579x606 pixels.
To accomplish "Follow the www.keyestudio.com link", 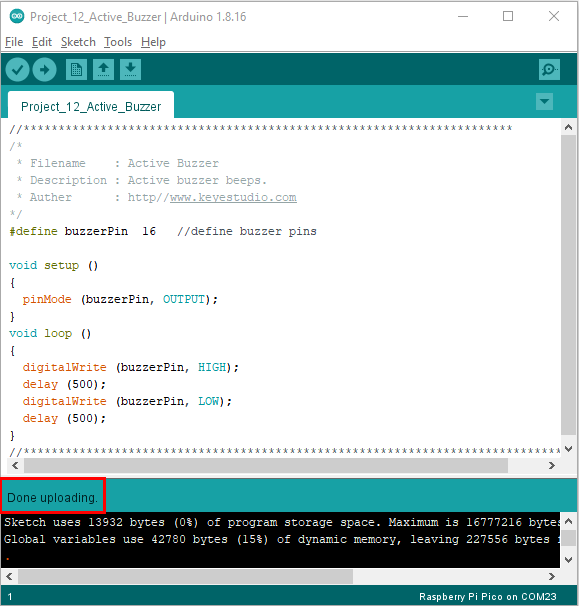I will click(233, 197).
